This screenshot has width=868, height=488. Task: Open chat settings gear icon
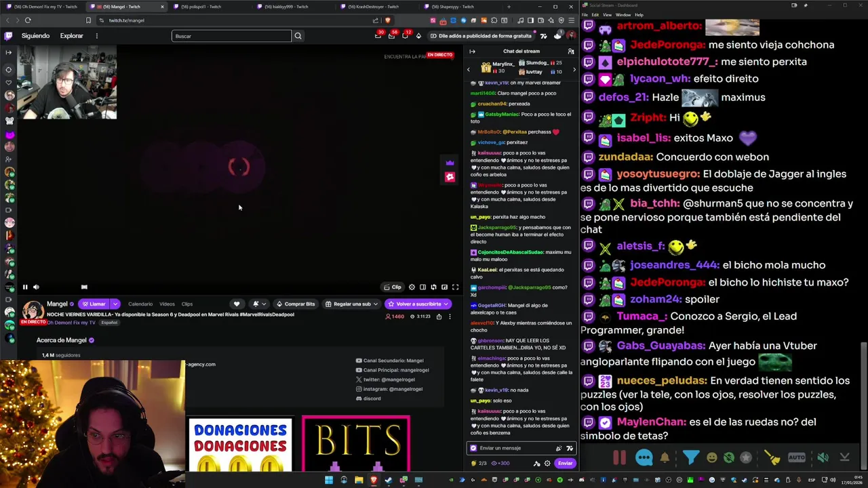[547, 464]
